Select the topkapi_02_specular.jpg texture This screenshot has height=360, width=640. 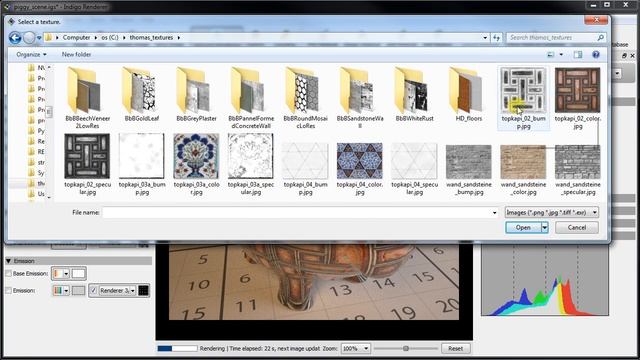click(87, 164)
